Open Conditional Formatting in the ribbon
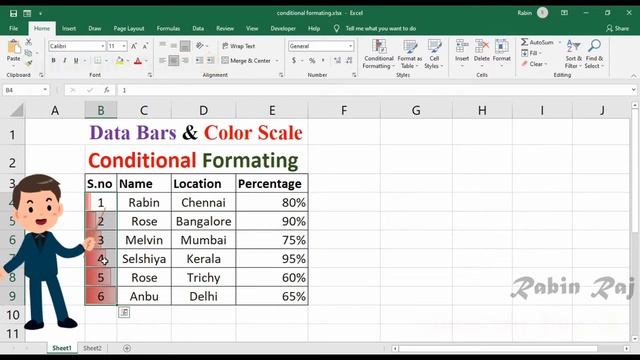The height and width of the screenshot is (360, 640). coord(379,54)
